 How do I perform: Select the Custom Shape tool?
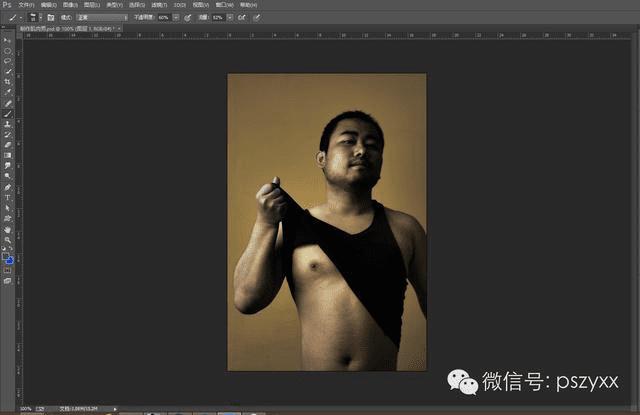tap(7, 219)
